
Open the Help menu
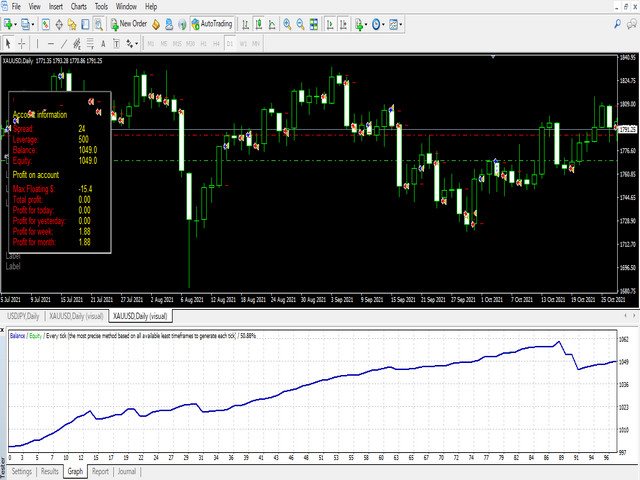pos(151,7)
